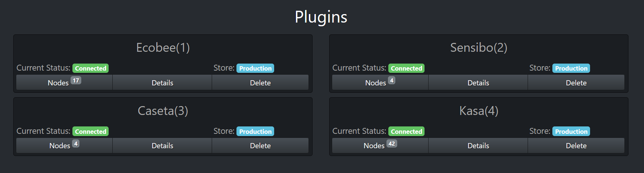Show Details for Sensibo plugin
The width and height of the screenshot is (644, 173).
(478, 82)
